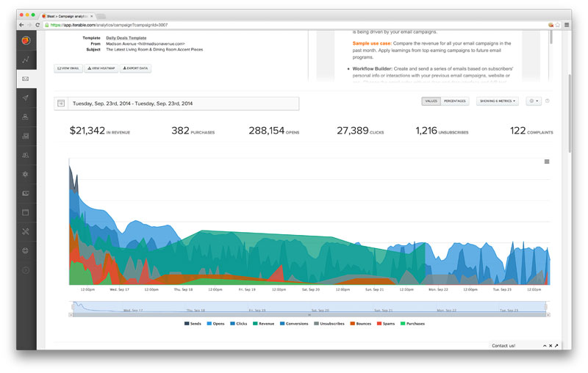
Task: Click the gear settings icon in sidebar
Action: 26,174
